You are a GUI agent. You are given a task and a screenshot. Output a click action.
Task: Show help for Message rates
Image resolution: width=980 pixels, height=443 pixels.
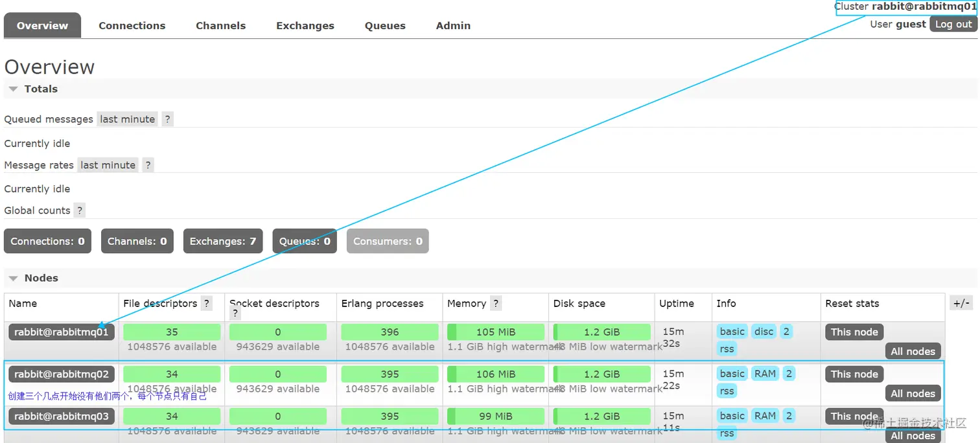tap(148, 165)
